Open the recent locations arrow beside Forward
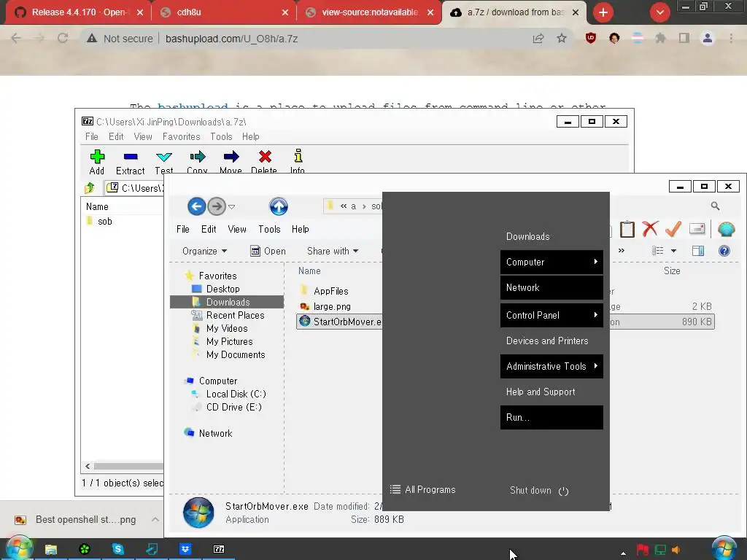The width and height of the screenshot is (747, 560). click(x=231, y=206)
